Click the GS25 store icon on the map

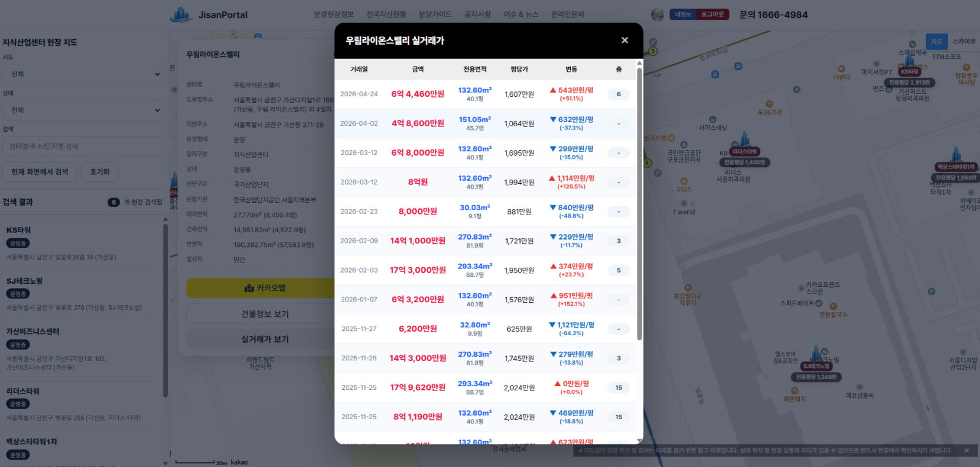[x=684, y=181]
